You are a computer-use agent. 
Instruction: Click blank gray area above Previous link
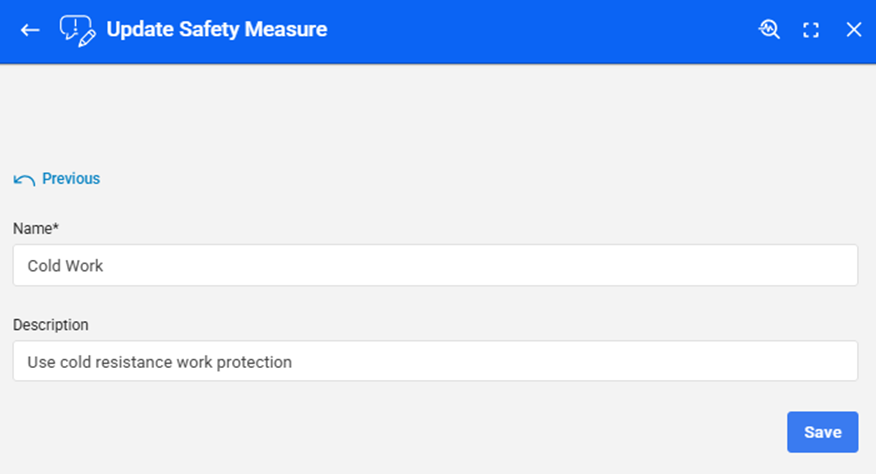point(400,115)
